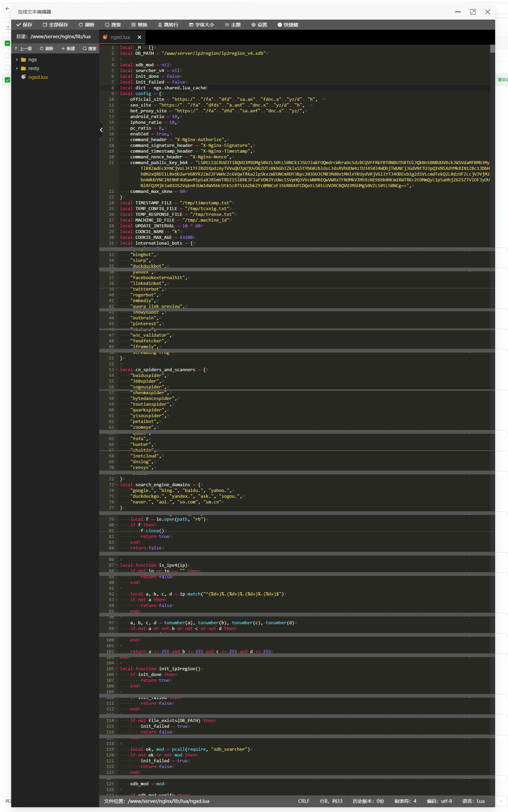This screenshot has height=812, width=508.
Task: Maximize the 在线文本编辑器 window
Action: [473, 12]
